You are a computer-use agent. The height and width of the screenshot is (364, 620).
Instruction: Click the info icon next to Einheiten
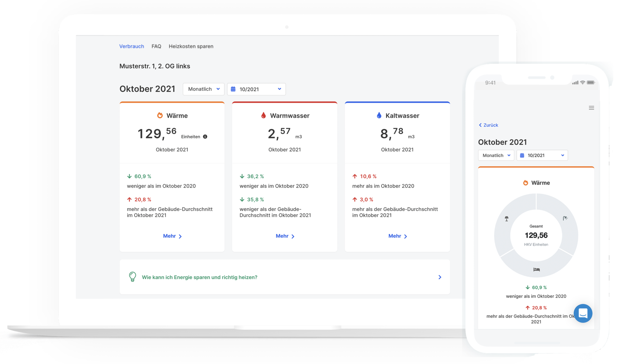206,136
